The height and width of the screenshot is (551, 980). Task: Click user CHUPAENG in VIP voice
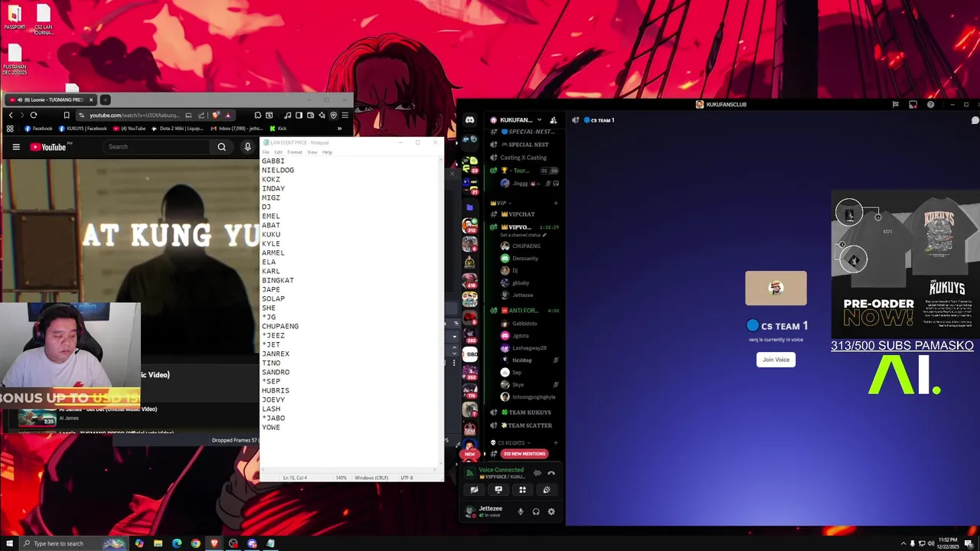pyautogui.click(x=526, y=246)
